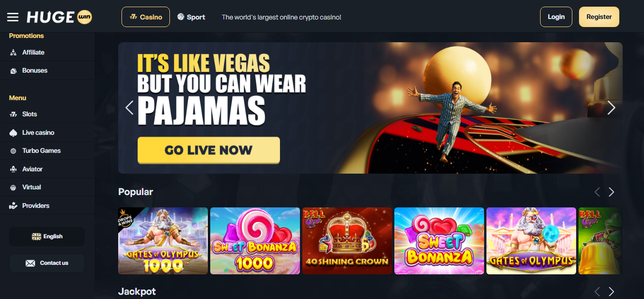The width and height of the screenshot is (644, 299).
Task: Click the Register button
Action: [599, 17]
